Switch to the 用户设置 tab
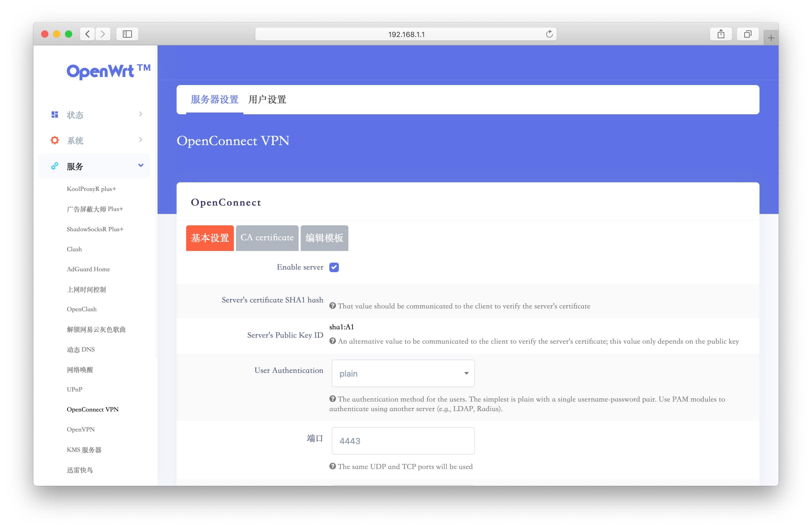 [x=268, y=99]
